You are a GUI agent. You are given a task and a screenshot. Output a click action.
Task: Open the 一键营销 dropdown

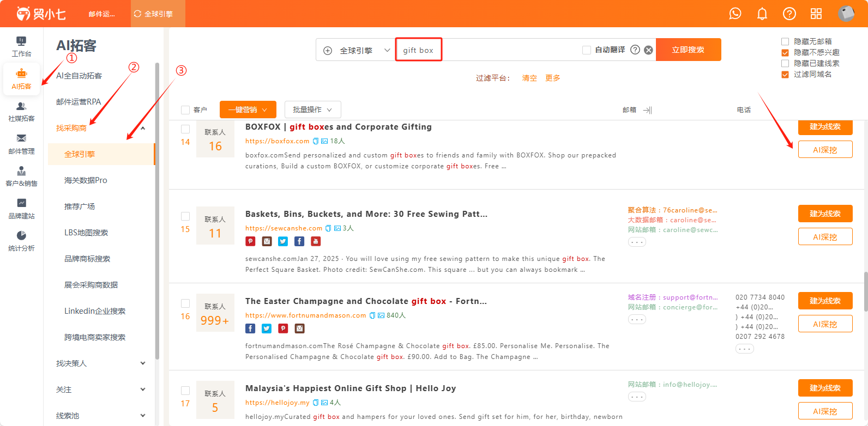coord(248,109)
